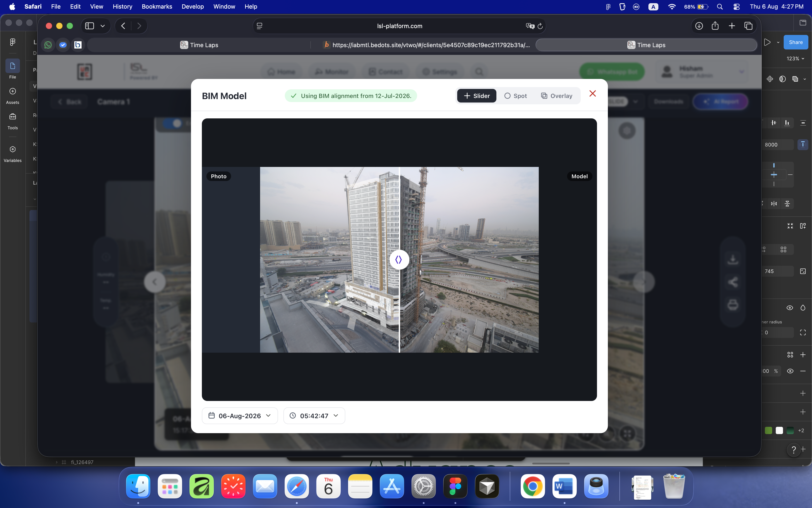Open System Settings from the Dock
Viewport: 812px width, 508px height.
click(x=423, y=486)
